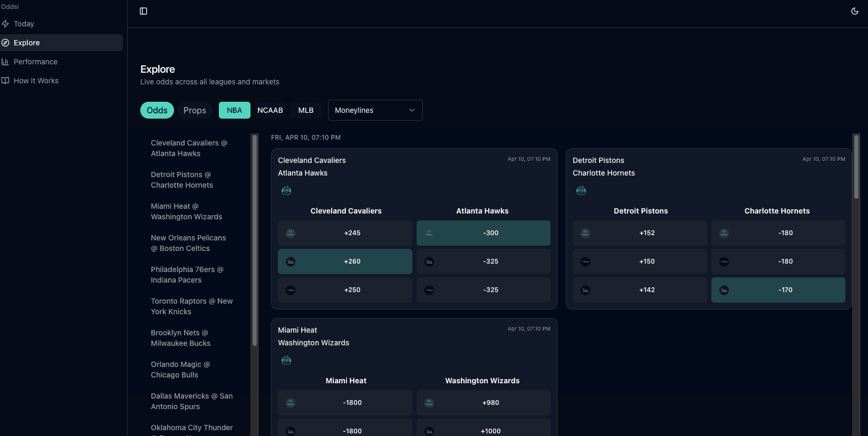
Task: Click the robot icon in Cavaliers-Hawks card
Action: point(286,190)
